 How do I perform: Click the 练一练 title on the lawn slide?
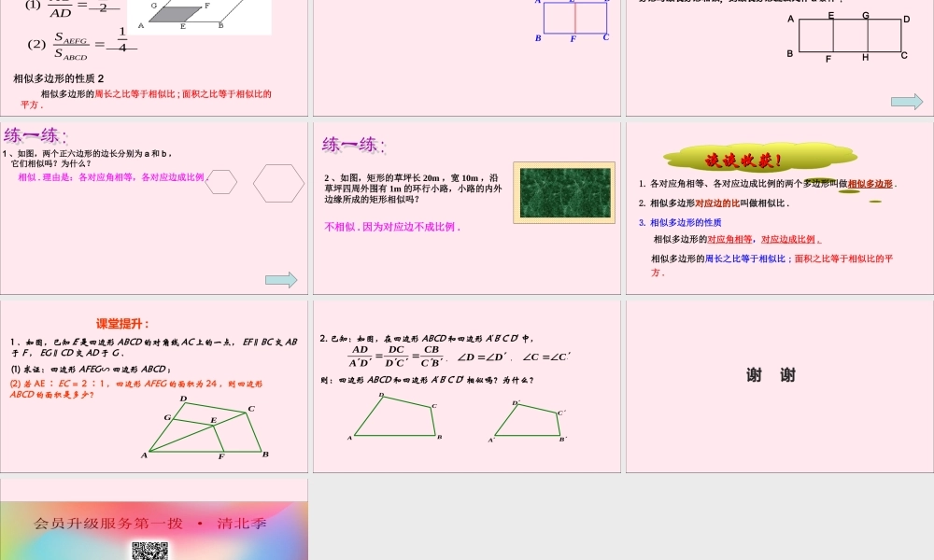354,146
